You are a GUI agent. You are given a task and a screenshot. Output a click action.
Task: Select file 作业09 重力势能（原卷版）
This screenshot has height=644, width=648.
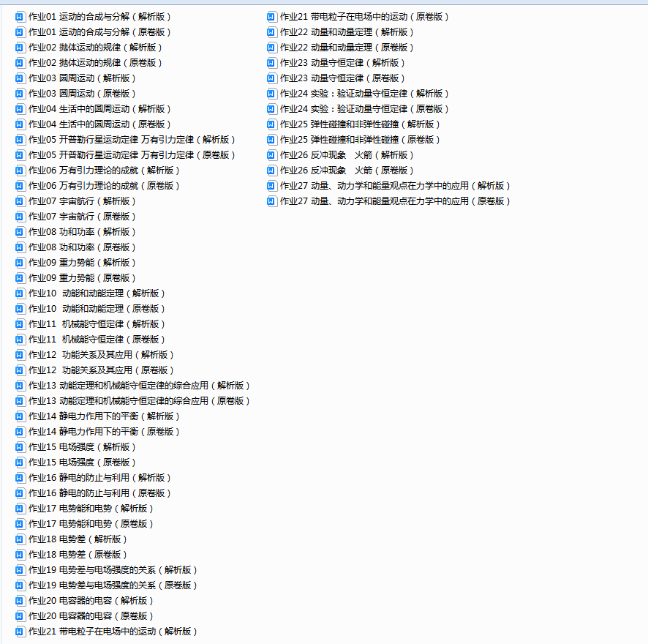82,277
